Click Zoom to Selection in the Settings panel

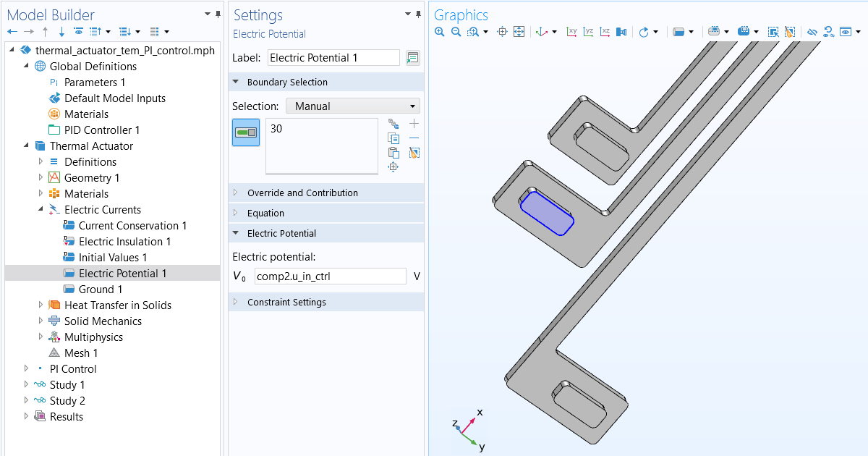[x=394, y=166]
